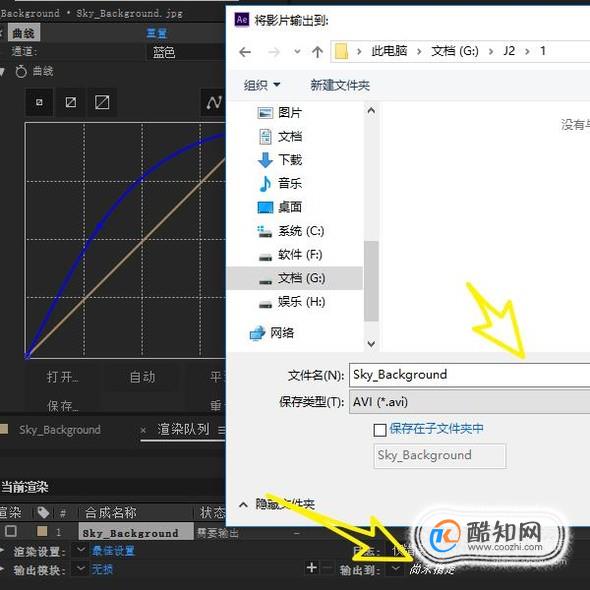Screen dimensions: 590x590
Task: Toggle render checkbox for Sky_Background item
Action: [11, 531]
